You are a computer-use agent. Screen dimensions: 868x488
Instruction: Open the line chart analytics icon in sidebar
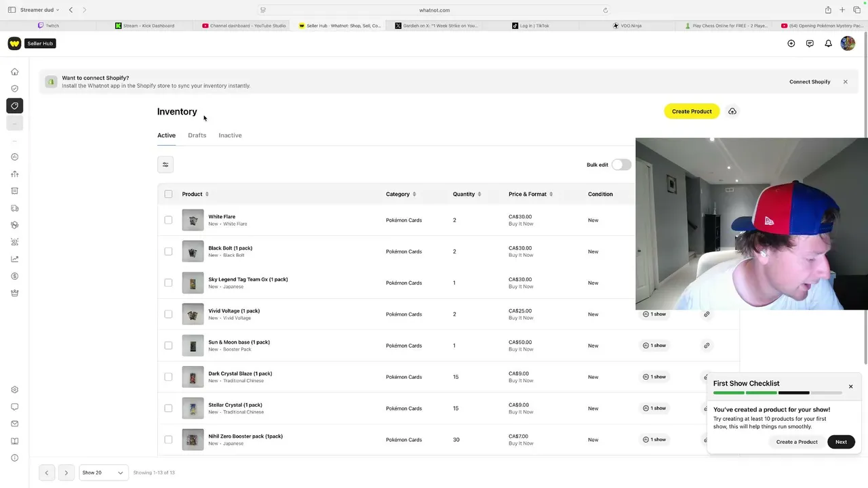pyautogui.click(x=14, y=259)
